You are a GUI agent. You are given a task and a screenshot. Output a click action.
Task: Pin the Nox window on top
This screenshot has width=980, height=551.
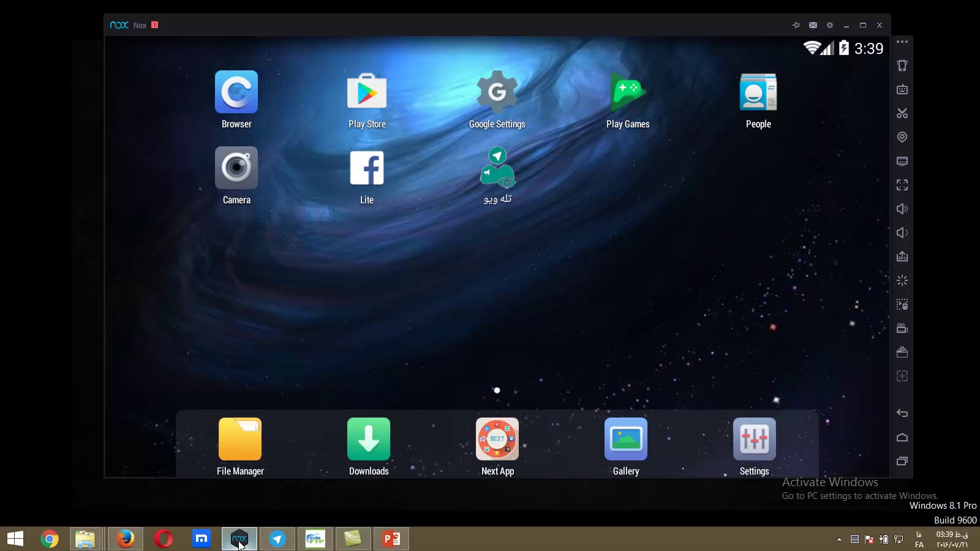click(796, 25)
